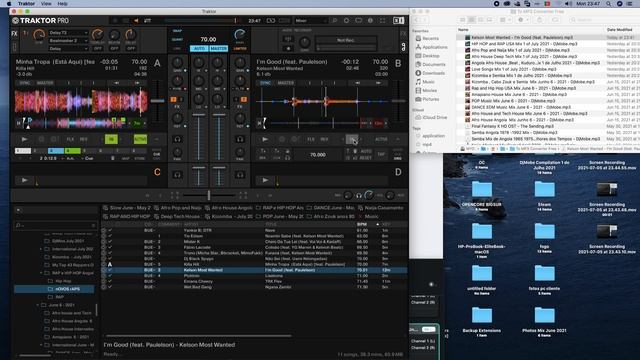
Task: Click deck A REV reverse button
Action: 83,139
